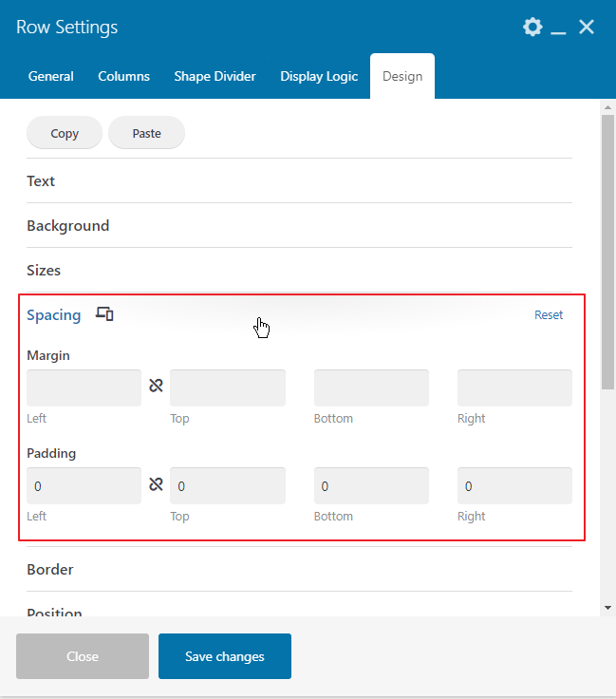Focus the Margin Right input field
This screenshot has width=616, height=699.
point(514,387)
